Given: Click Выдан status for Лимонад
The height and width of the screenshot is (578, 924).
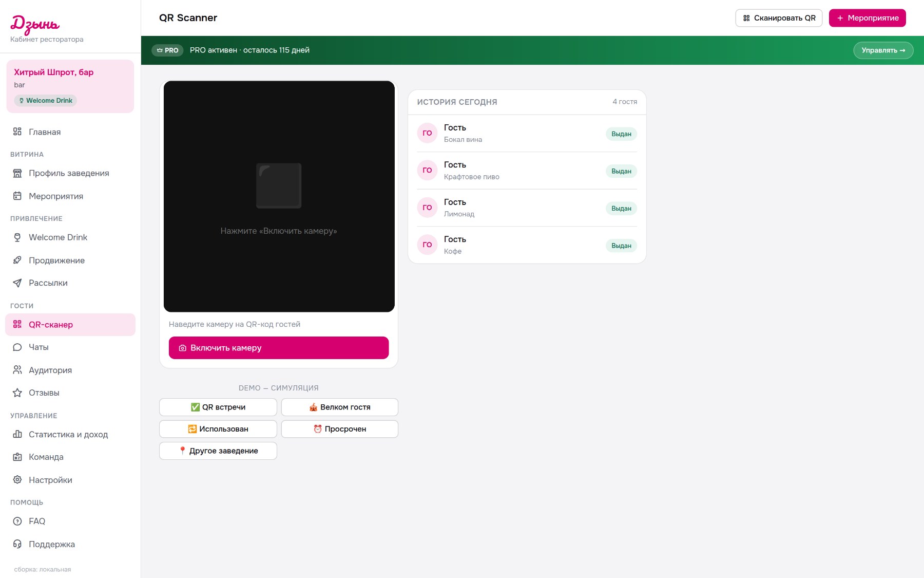Looking at the screenshot, I should click(621, 209).
